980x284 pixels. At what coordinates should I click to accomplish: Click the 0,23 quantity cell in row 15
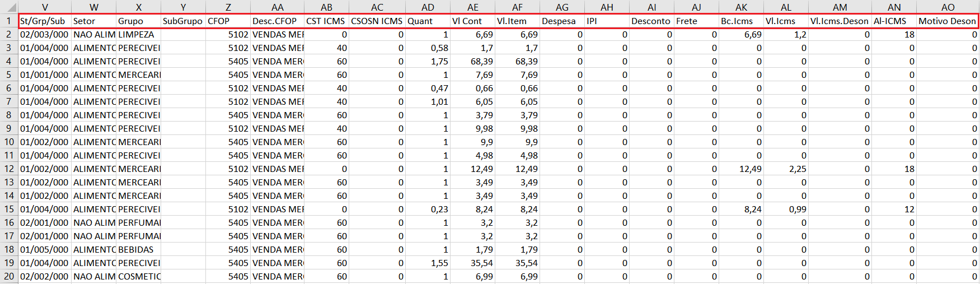428,209
